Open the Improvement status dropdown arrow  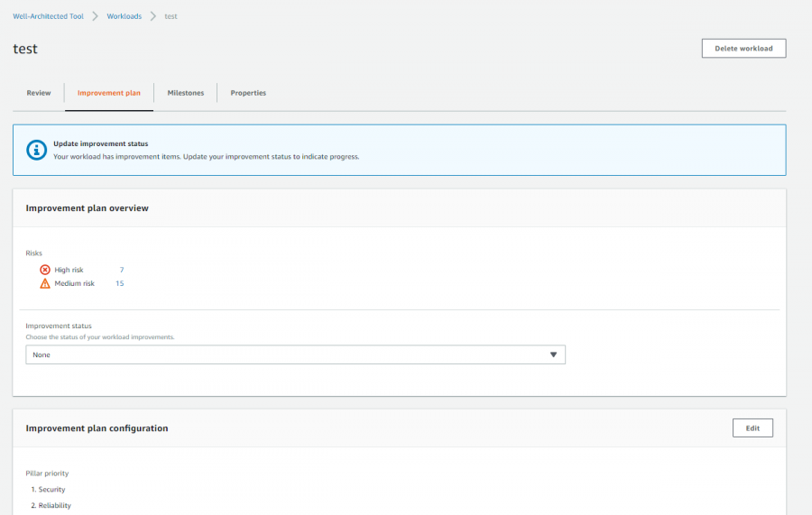pyautogui.click(x=553, y=354)
